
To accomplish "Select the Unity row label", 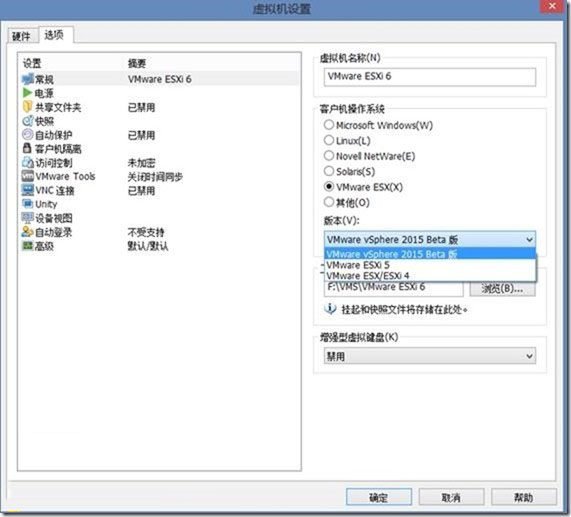I will click(46, 204).
